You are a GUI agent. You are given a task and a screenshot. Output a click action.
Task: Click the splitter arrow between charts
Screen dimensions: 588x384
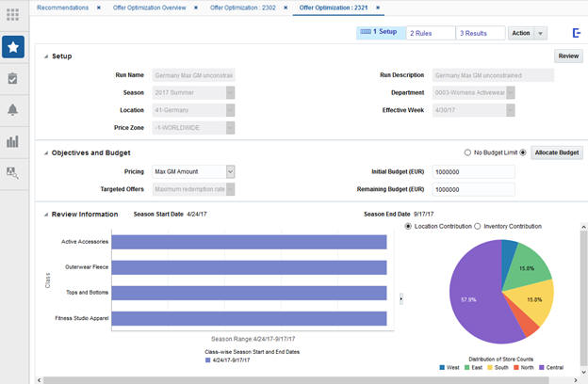[401, 299]
